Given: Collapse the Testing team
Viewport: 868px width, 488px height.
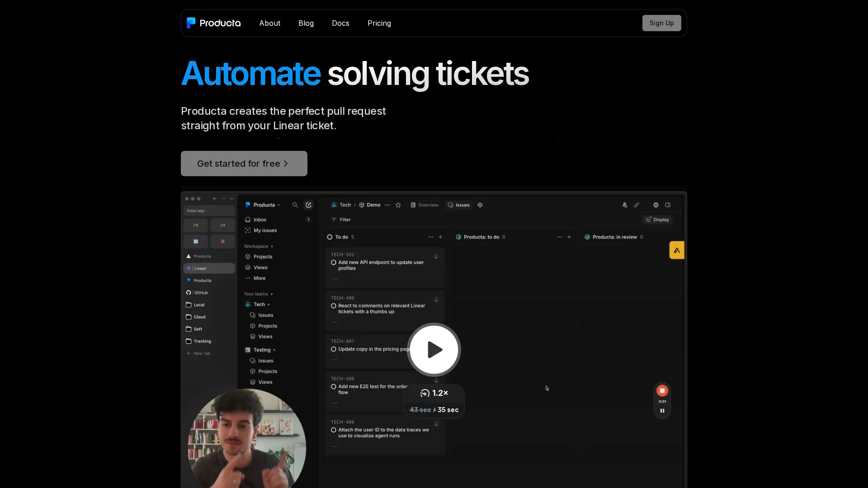Looking at the screenshot, I should point(260,350).
